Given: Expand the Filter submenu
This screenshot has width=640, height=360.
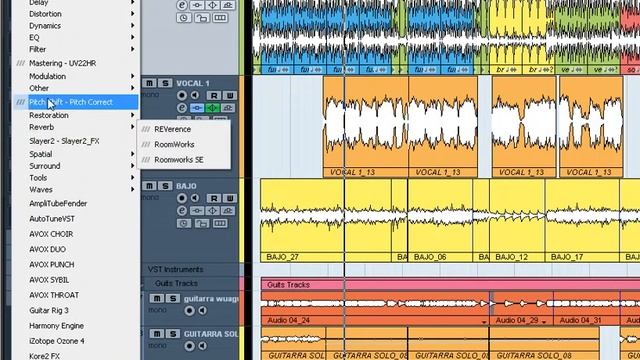Looking at the screenshot, I should (76, 49).
